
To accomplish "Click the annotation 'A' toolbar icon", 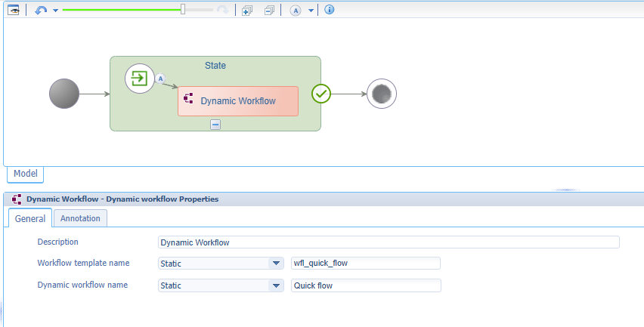I will (x=295, y=10).
